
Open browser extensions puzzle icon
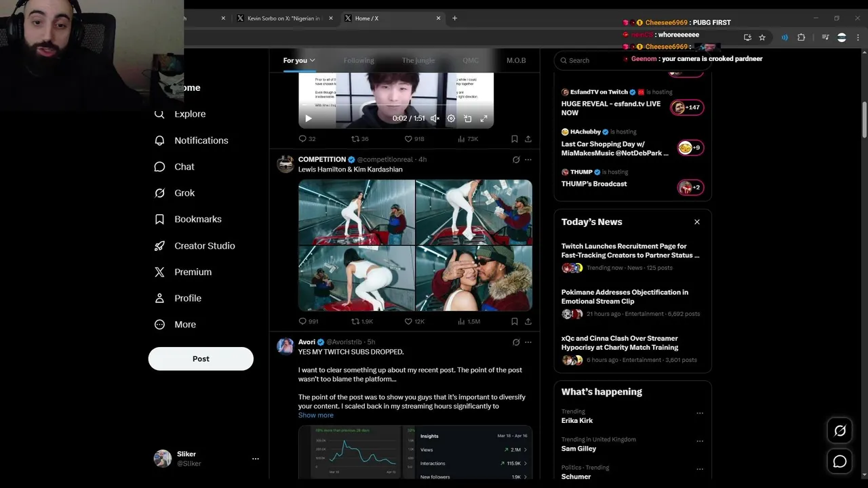[801, 37]
